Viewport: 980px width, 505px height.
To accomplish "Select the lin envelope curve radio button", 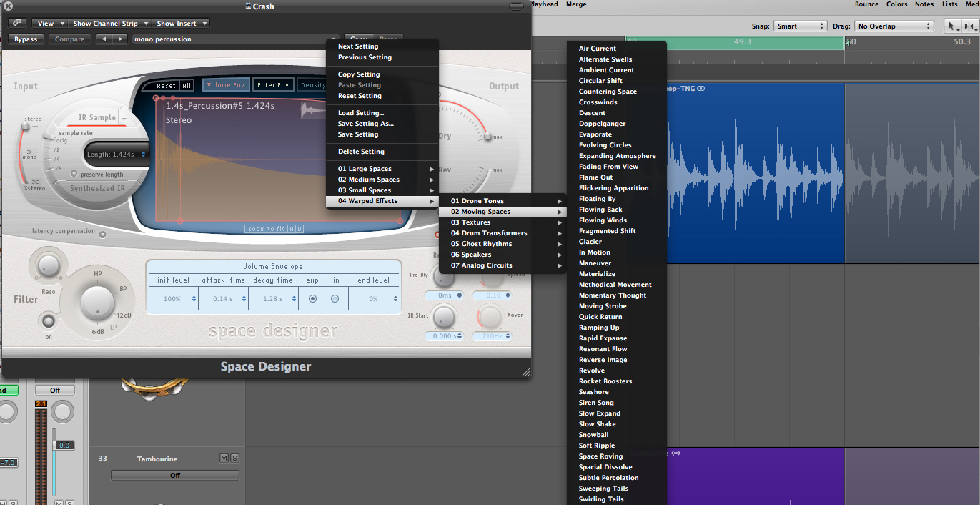I will point(335,299).
